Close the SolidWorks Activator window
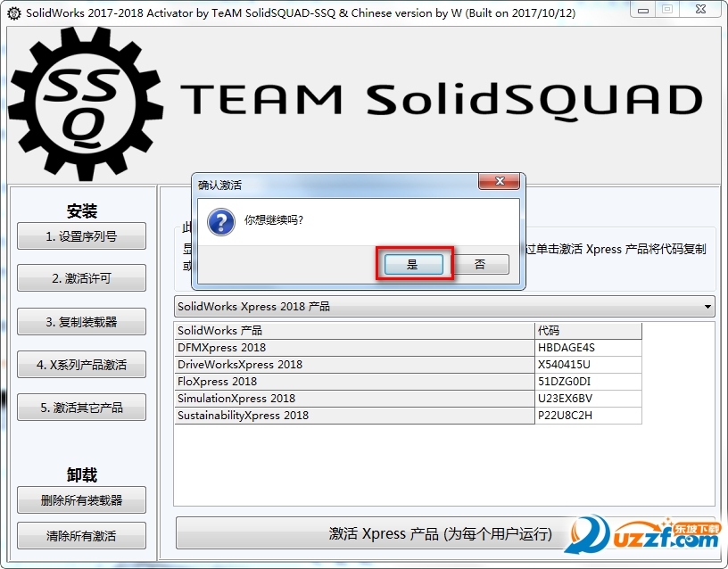728x569 pixels. click(x=700, y=9)
